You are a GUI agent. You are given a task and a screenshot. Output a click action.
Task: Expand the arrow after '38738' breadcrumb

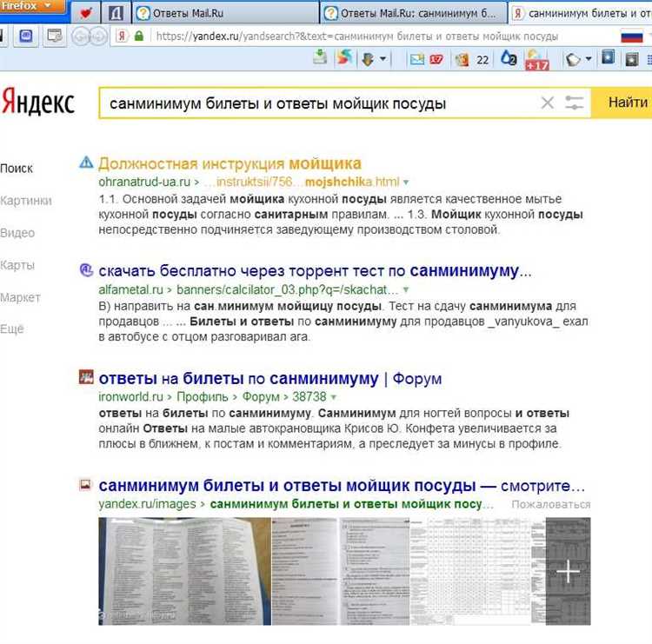[333, 397]
